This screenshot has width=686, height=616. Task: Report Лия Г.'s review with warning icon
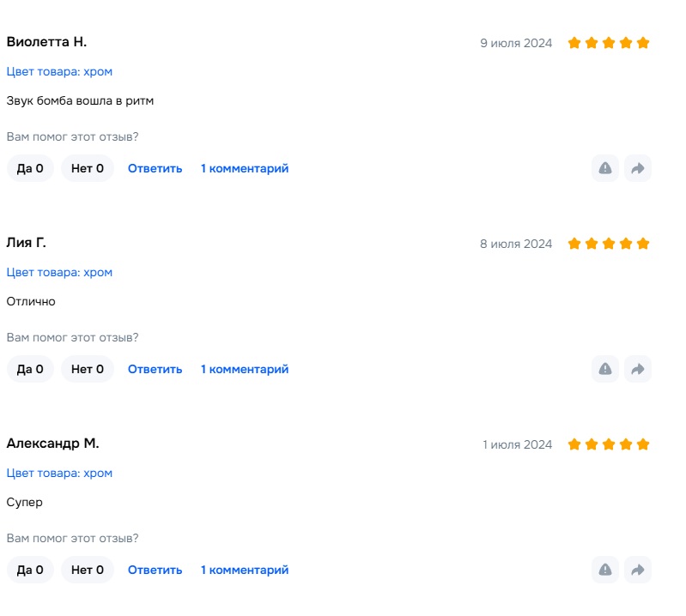pyautogui.click(x=605, y=369)
